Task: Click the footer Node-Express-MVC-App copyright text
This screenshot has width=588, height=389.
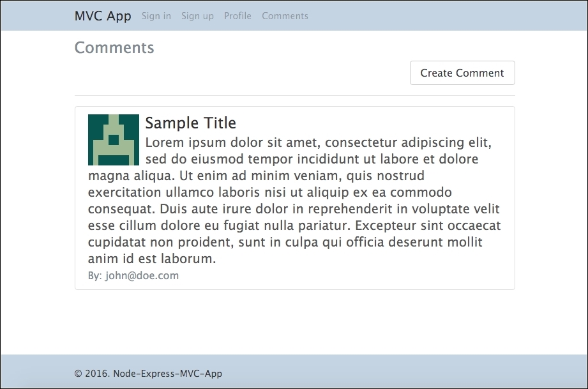Action: 148,374
